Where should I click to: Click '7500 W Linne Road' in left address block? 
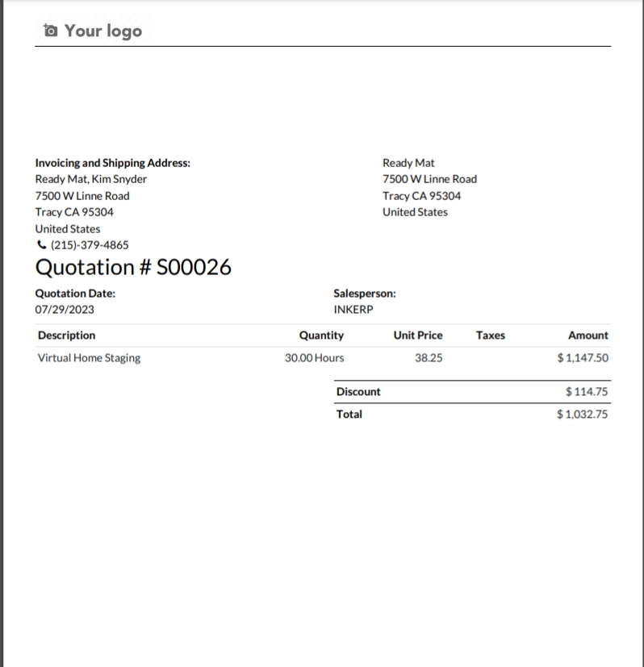[x=82, y=196]
